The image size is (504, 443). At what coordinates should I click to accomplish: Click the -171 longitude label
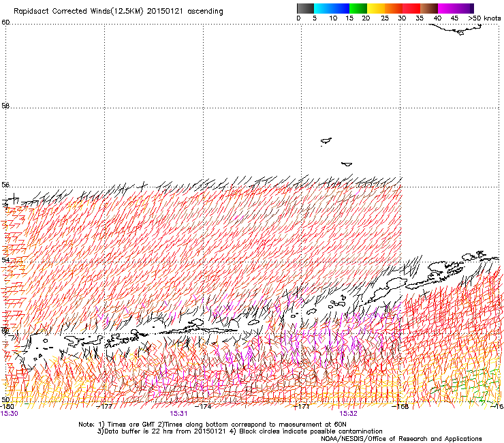pos(301,406)
